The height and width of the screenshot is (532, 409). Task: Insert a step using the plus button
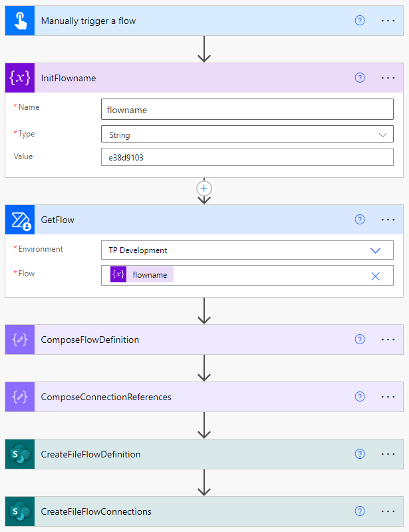(204, 189)
